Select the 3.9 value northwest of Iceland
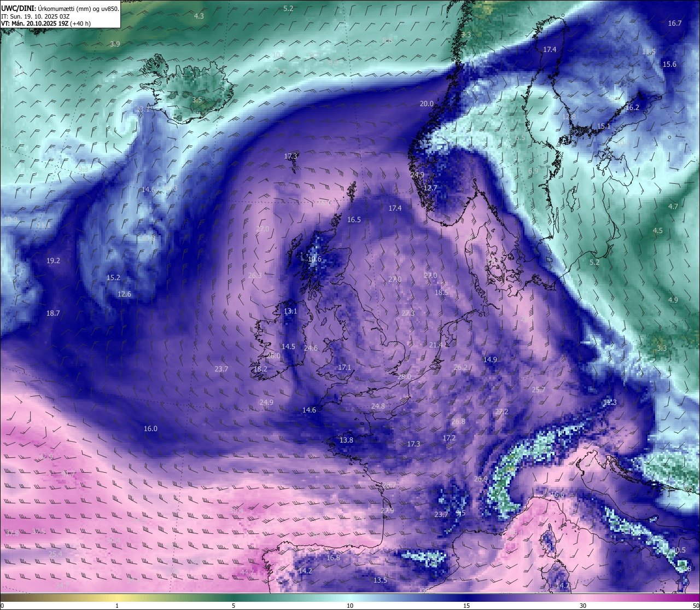 tap(115, 44)
